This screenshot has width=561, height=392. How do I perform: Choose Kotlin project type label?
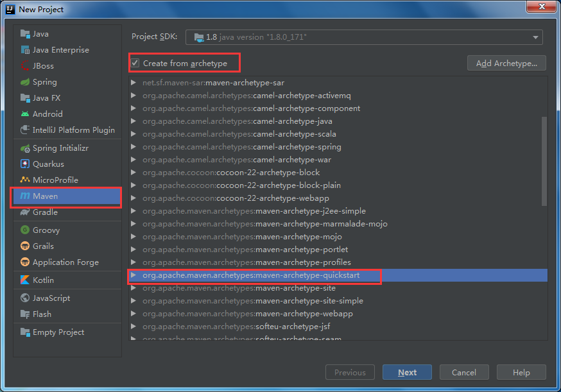[43, 280]
